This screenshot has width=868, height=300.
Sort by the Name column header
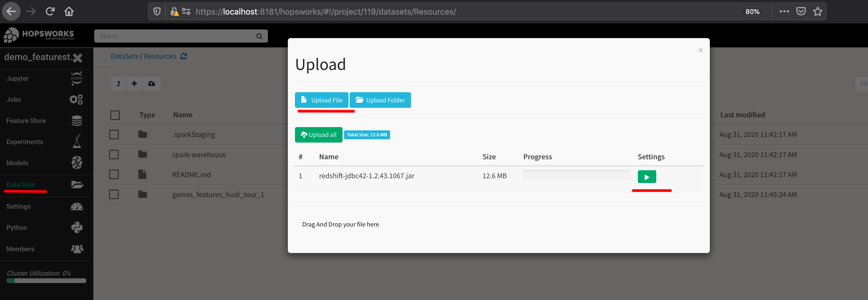pos(183,115)
